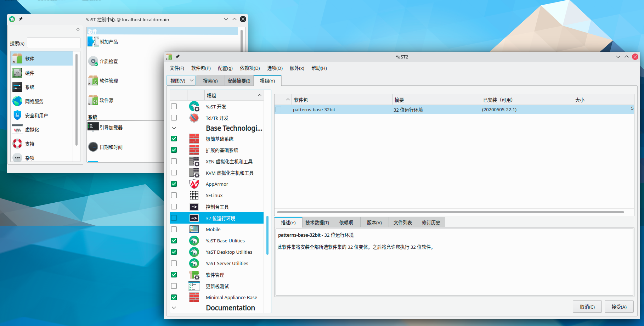This screenshot has width=644, height=326.
Task: Tick the patterns-base-32bit package checkbox
Action: 278,109
